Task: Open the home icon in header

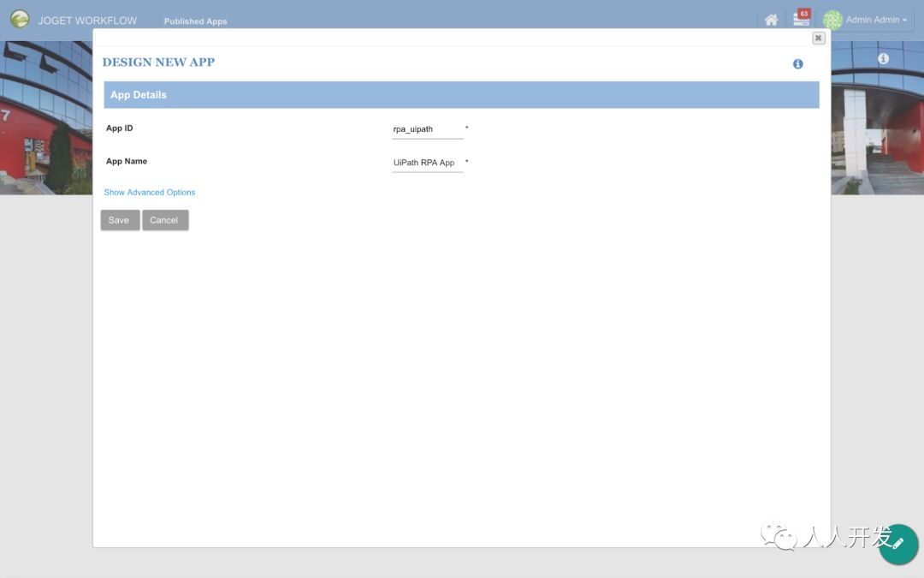Action: tap(771, 20)
